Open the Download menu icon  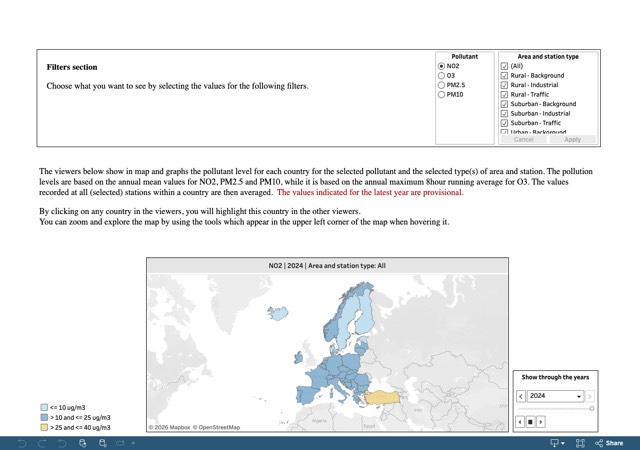point(557,443)
